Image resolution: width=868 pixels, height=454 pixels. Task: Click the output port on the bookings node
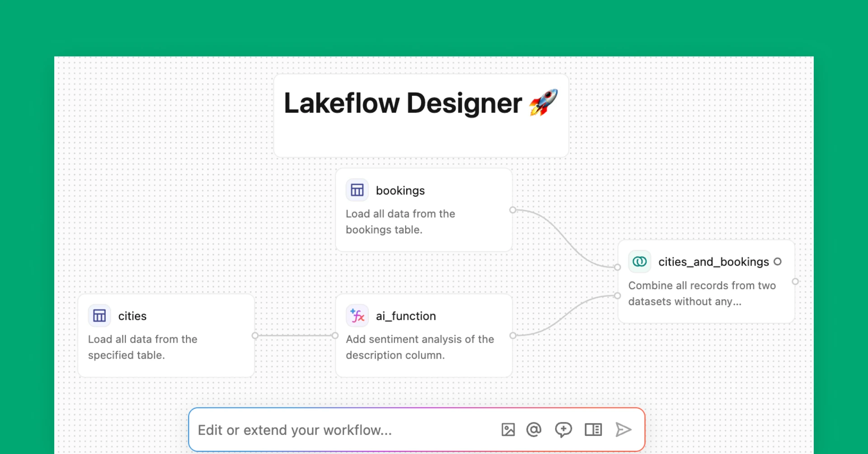(x=513, y=210)
